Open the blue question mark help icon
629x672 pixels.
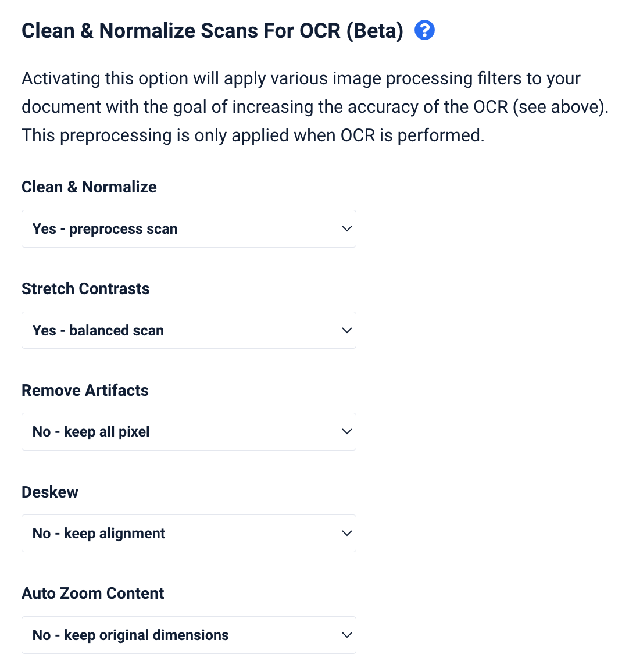tap(424, 30)
